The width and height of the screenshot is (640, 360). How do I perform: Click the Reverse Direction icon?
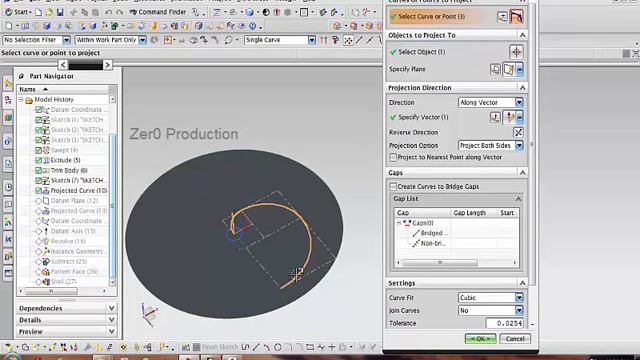[518, 132]
